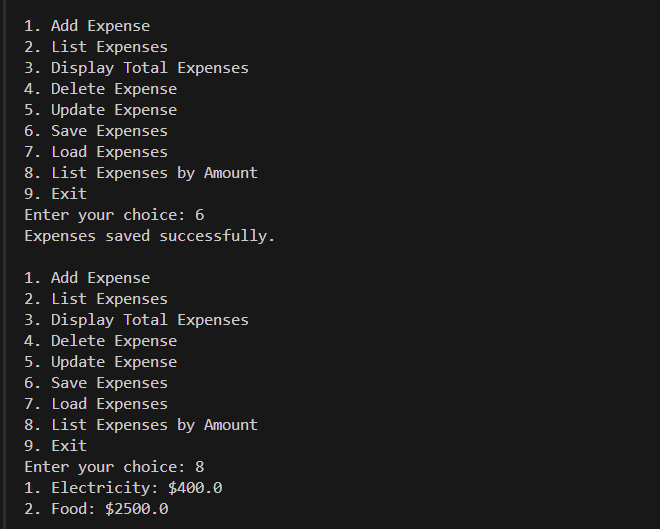Select the 'Electricity: $400.0' output line
The width and height of the screenshot is (660, 529).
(x=123, y=488)
